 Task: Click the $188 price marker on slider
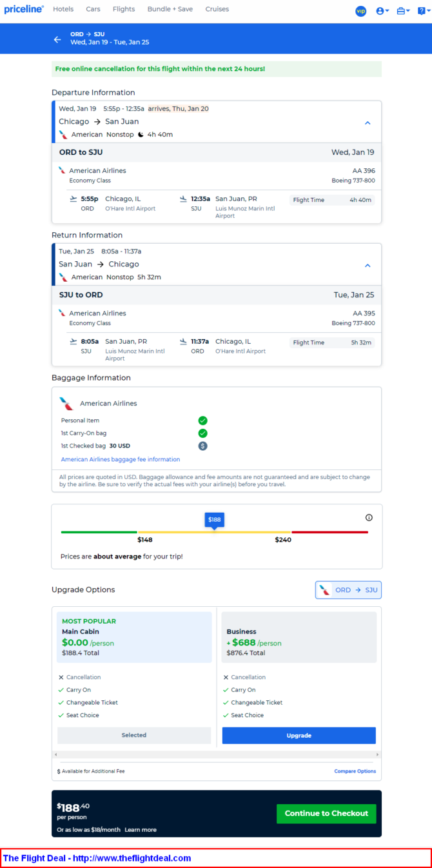[x=215, y=520]
